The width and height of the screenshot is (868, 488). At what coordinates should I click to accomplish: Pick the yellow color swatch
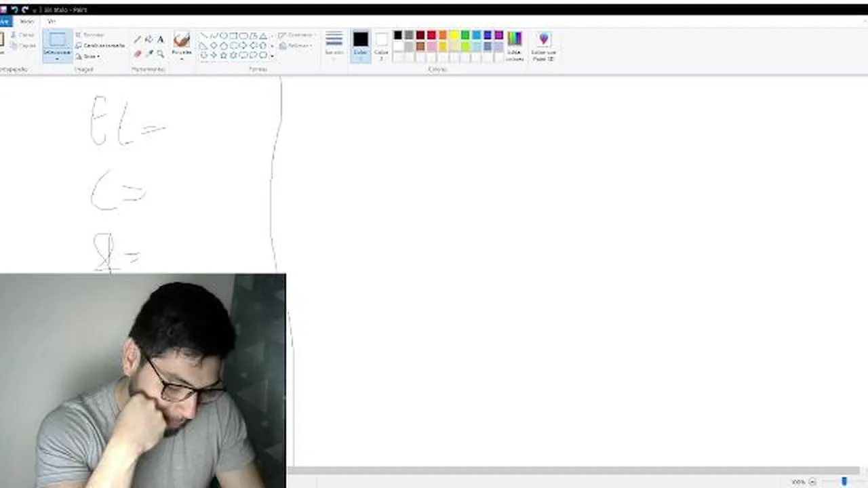click(x=454, y=35)
